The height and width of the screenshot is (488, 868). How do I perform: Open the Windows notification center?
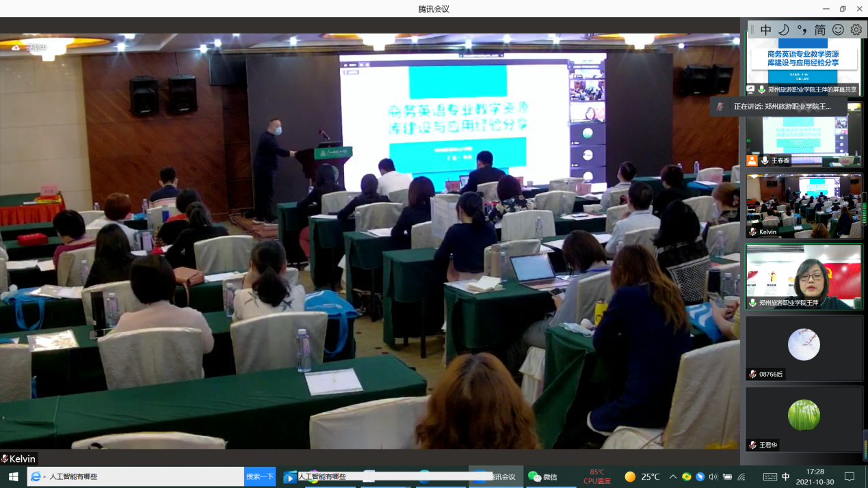[850, 476]
